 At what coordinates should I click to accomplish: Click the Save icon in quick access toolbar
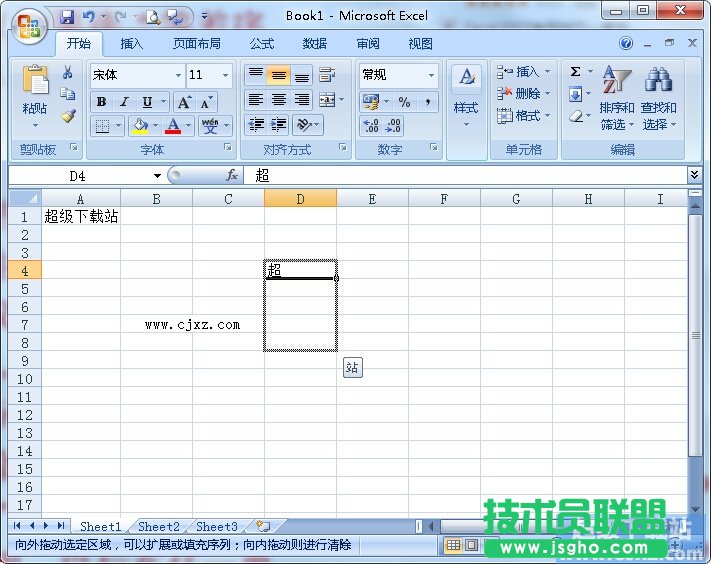[x=67, y=17]
